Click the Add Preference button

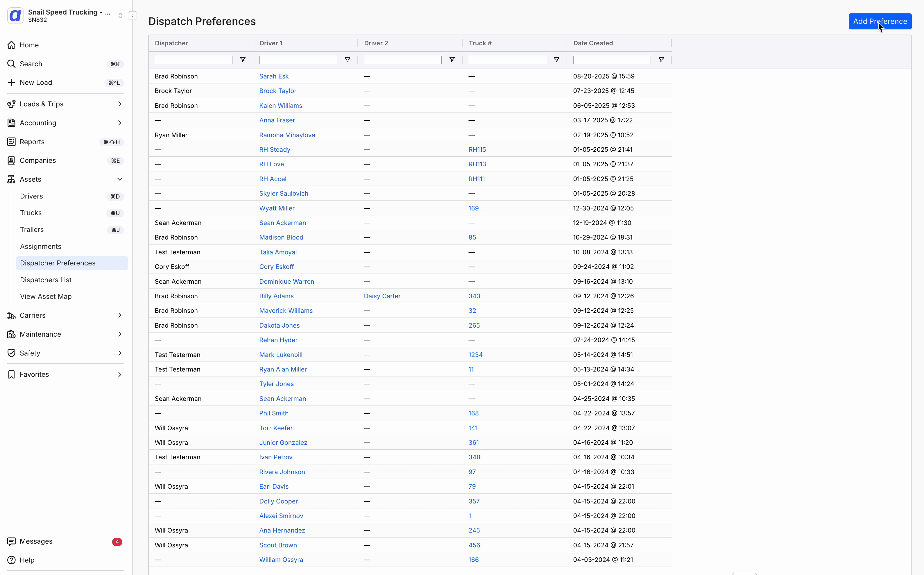click(880, 21)
